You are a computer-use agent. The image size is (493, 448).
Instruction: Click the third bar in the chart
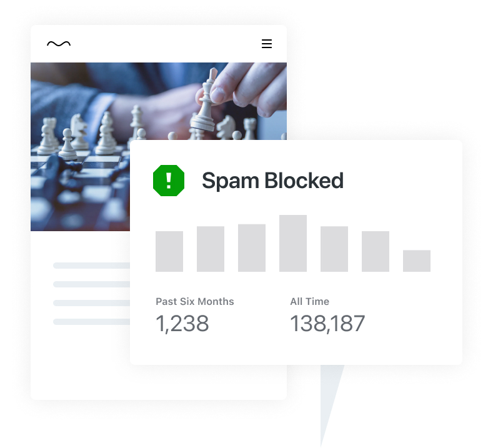[x=252, y=247]
